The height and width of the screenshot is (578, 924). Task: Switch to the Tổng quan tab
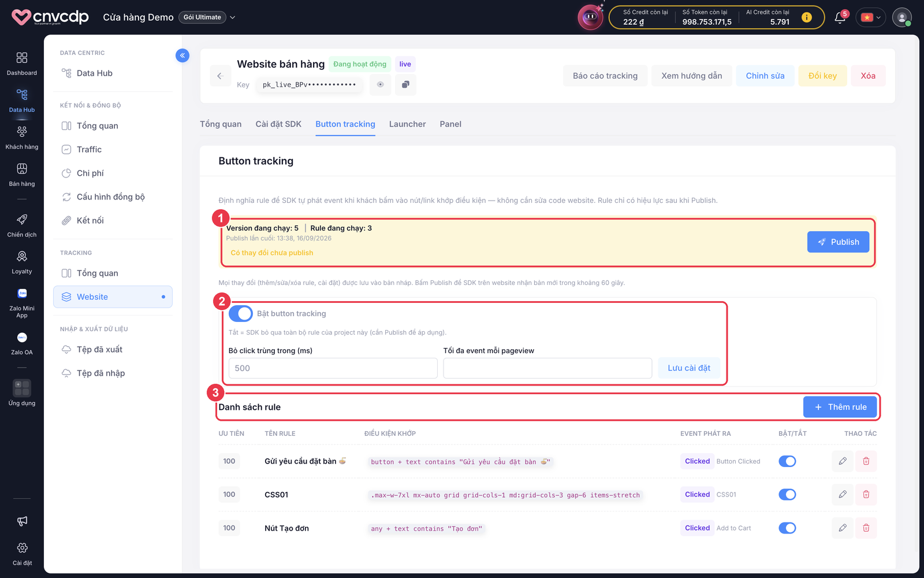221,124
